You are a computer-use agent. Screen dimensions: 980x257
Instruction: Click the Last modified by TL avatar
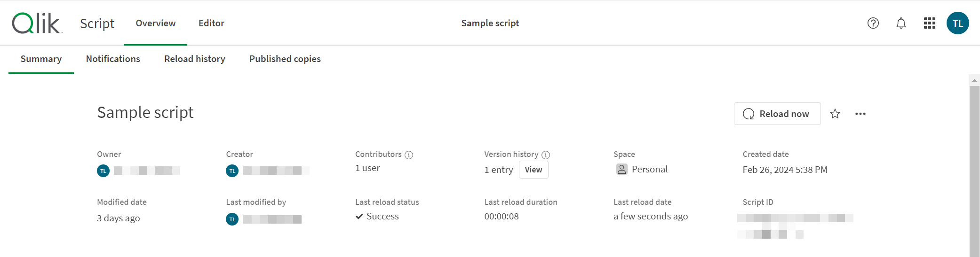coord(232,219)
